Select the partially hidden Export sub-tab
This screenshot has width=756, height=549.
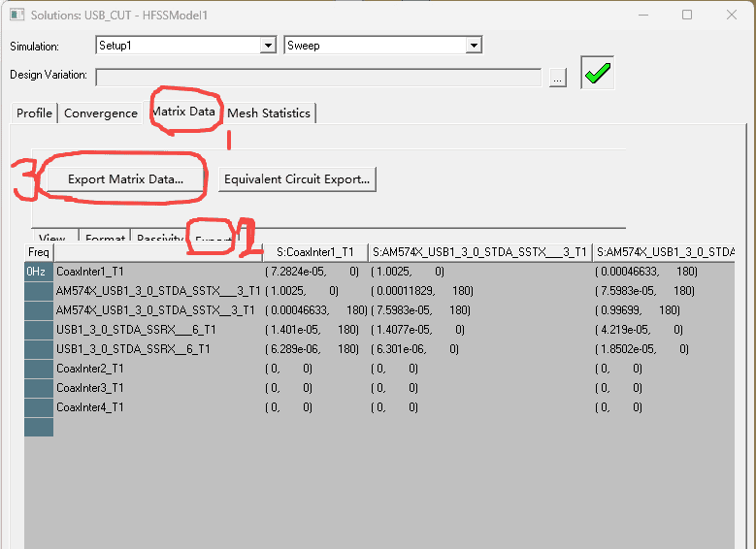213,239
